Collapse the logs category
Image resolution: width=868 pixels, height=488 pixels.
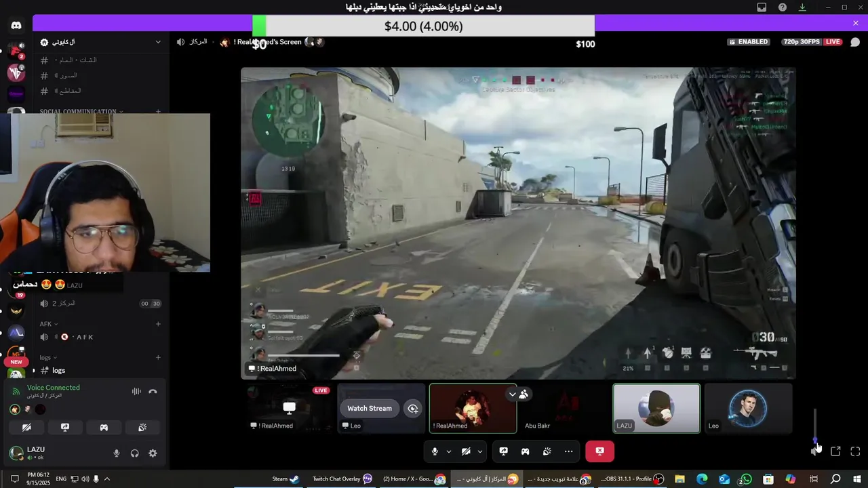click(48, 358)
